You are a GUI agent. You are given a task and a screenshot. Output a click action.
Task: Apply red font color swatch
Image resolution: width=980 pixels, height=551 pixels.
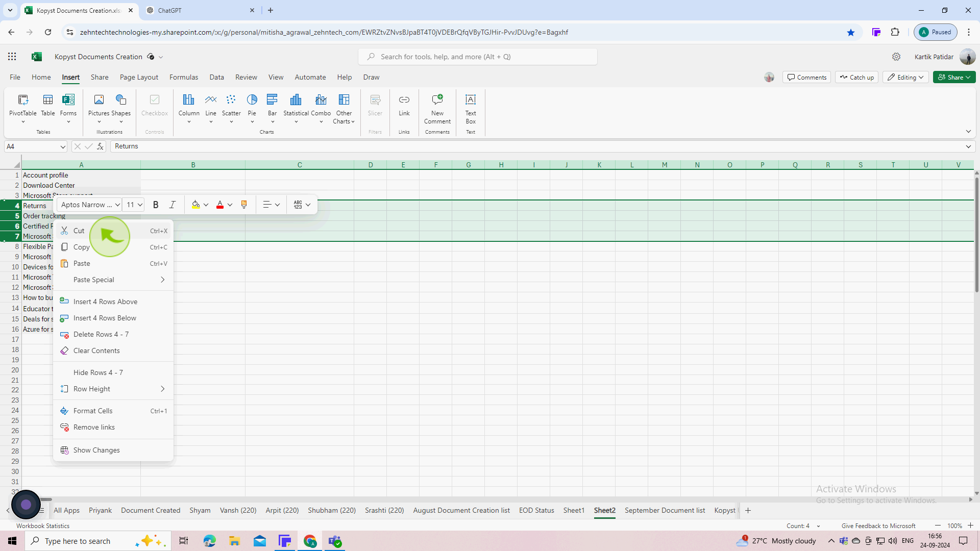pos(220,205)
